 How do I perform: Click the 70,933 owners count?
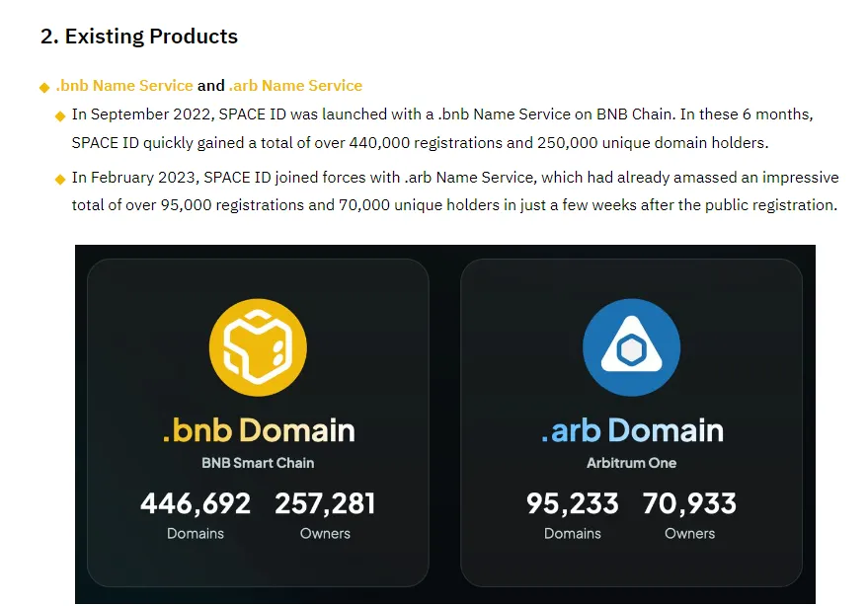689,503
